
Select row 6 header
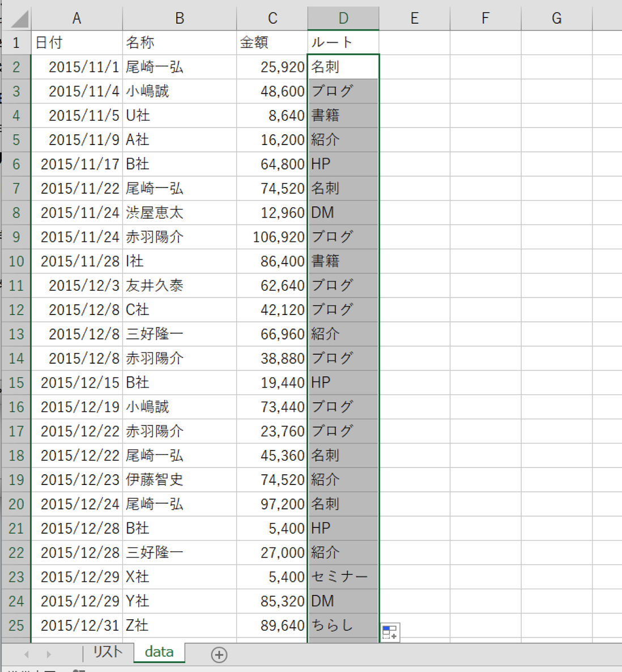tap(16, 164)
